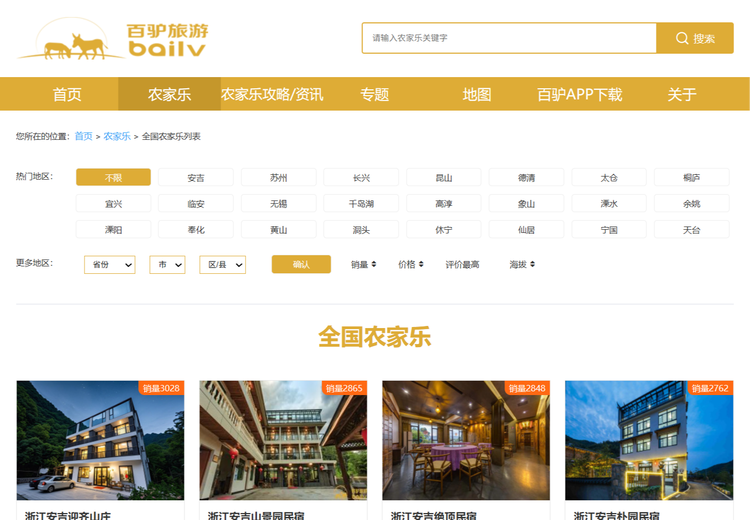The image size is (750, 520).
Task: Sort listings by 销量
Action: pos(364,264)
